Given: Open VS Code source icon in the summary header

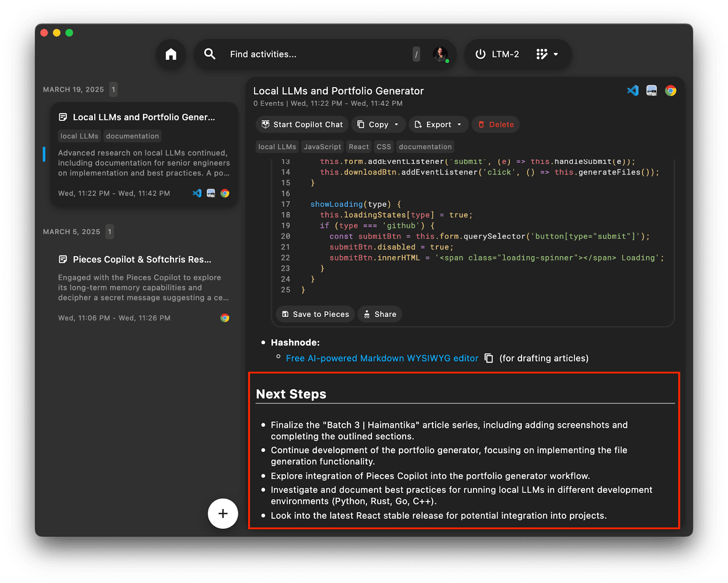Looking at the screenshot, I should (x=633, y=90).
